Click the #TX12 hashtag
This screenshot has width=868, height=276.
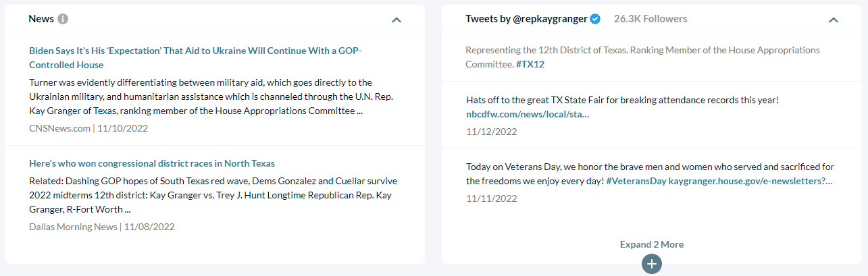point(530,64)
